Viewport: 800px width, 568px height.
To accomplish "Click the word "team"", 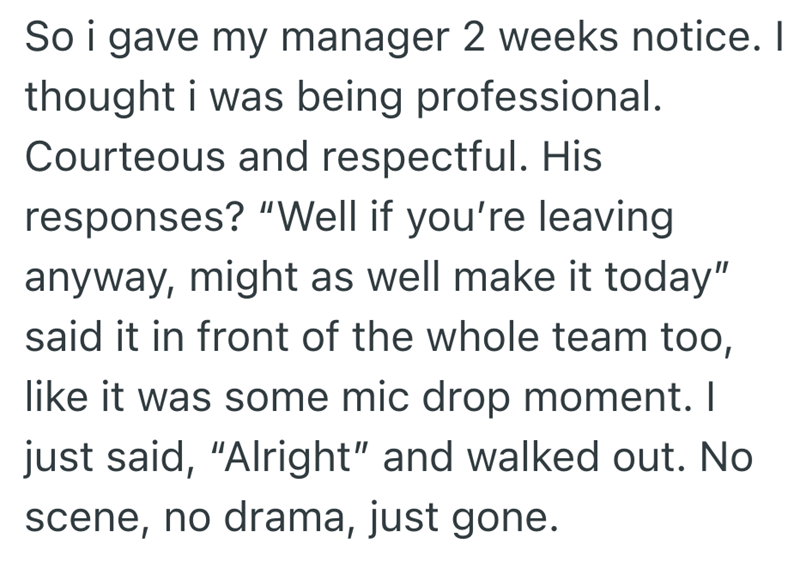I will coord(600,339).
